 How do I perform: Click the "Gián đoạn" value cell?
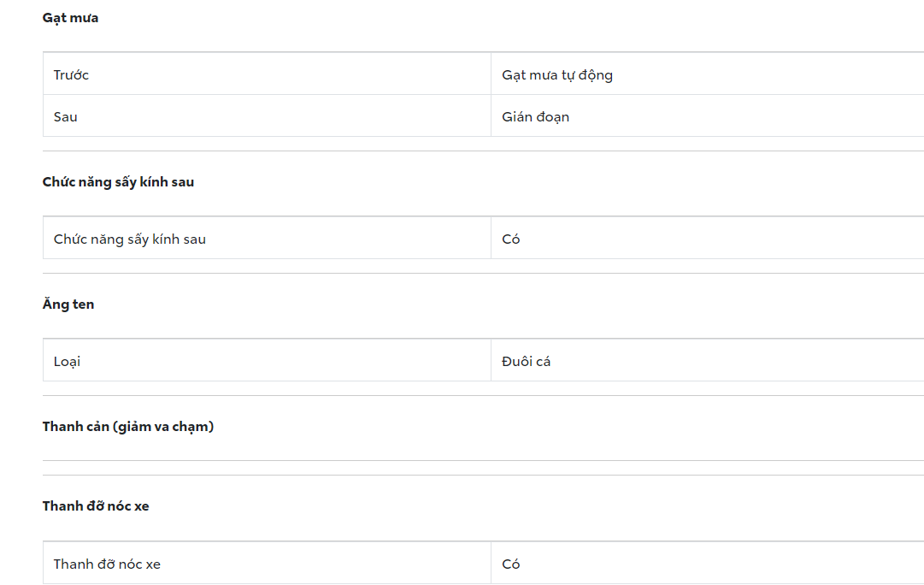click(536, 117)
